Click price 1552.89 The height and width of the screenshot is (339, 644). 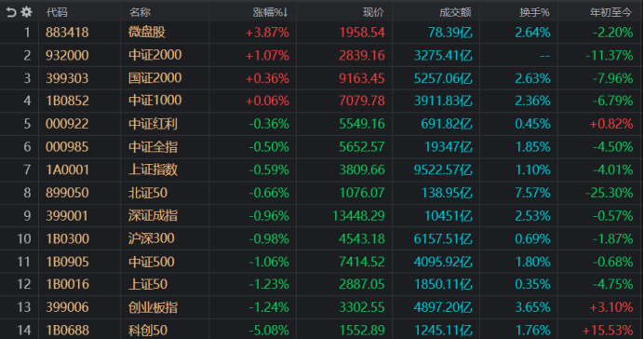pyautogui.click(x=362, y=331)
